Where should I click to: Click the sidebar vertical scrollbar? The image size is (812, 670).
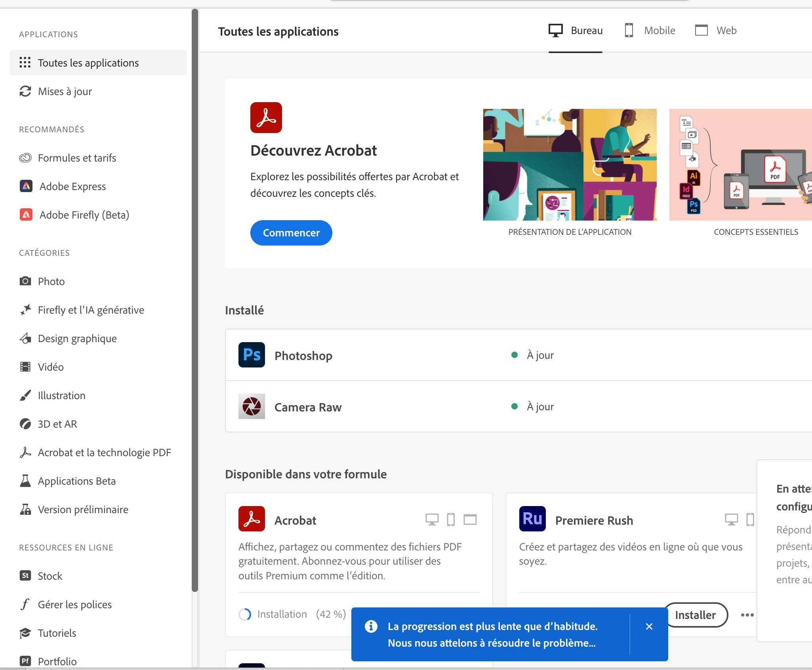click(194, 301)
